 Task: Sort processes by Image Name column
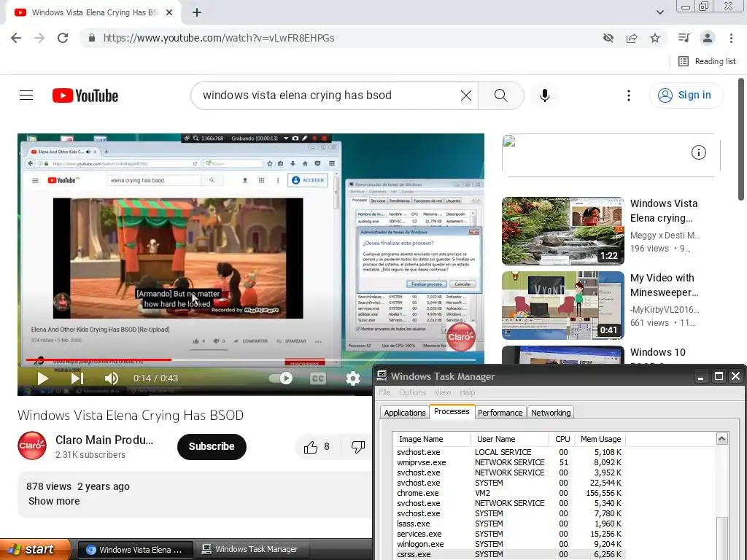[432, 439]
